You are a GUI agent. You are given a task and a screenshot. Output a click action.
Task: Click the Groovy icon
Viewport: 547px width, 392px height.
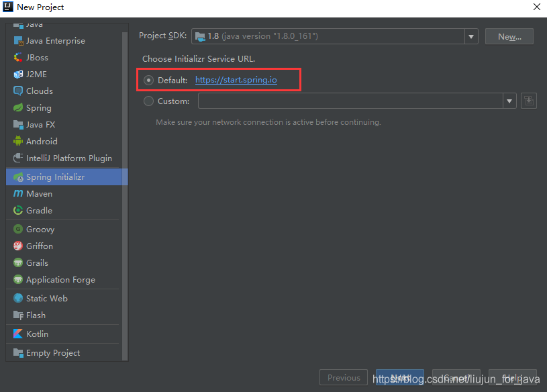[18, 229]
